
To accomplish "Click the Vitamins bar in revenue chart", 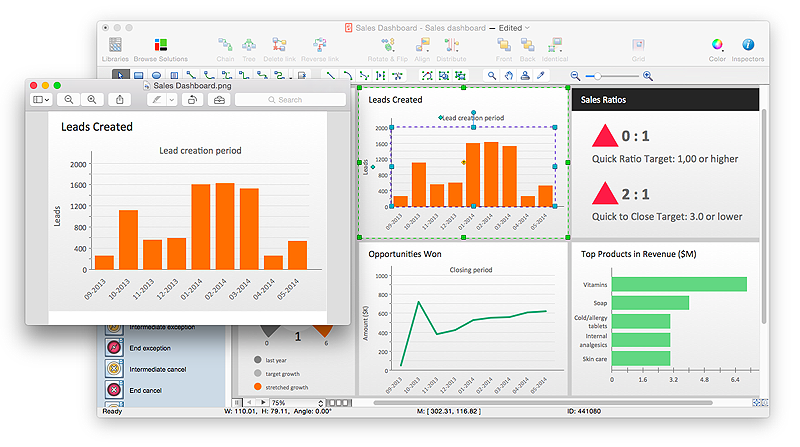I will [x=679, y=284].
